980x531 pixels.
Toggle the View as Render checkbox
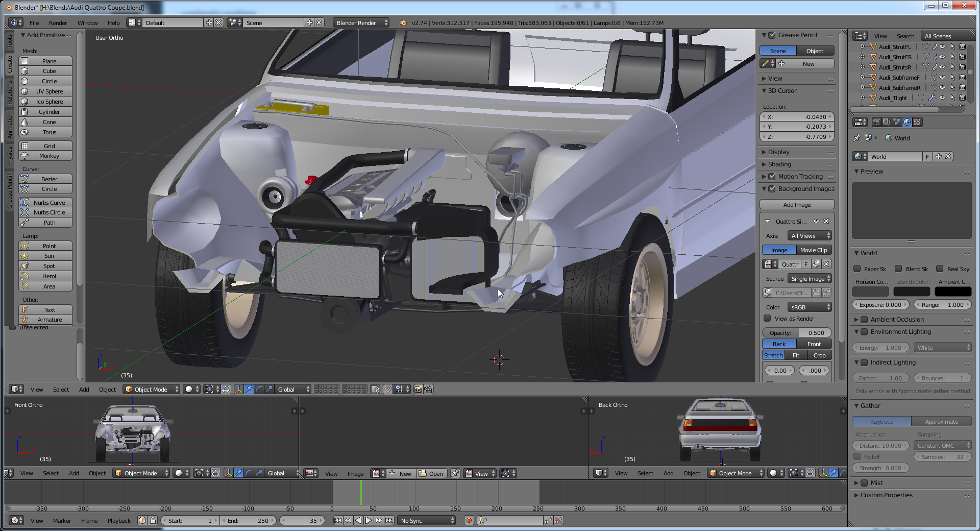click(767, 319)
